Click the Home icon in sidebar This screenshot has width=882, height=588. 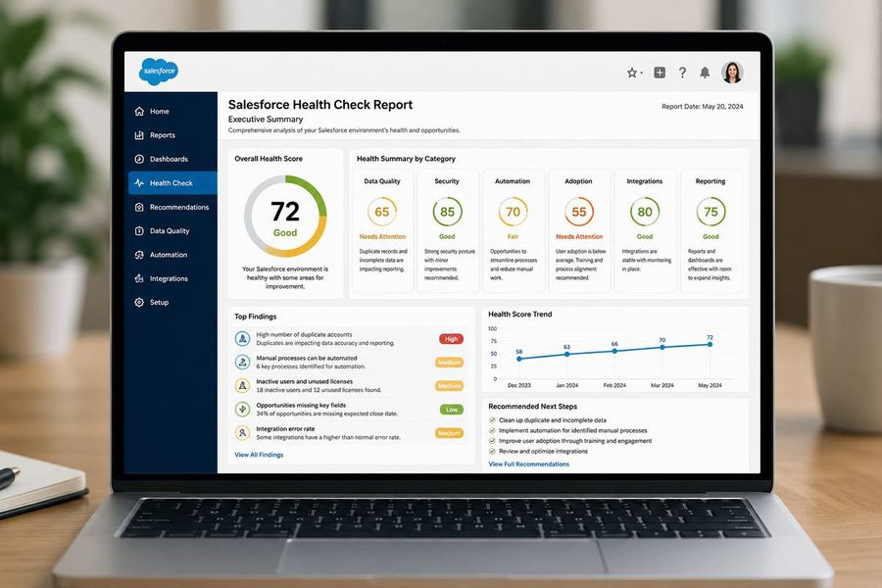pyautogui.click(x=139, y=112)
